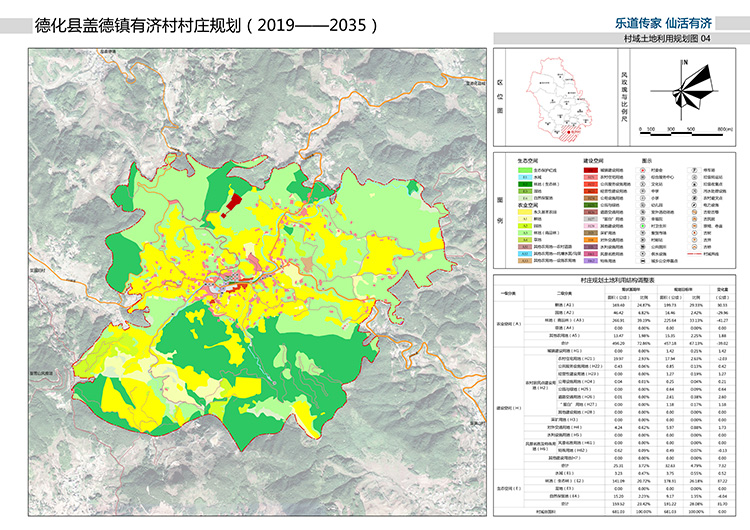Image resolution: width=750 pixels, height=530 pixels.
Task: Click the table cell 39.19%
Action: [644, 320]
